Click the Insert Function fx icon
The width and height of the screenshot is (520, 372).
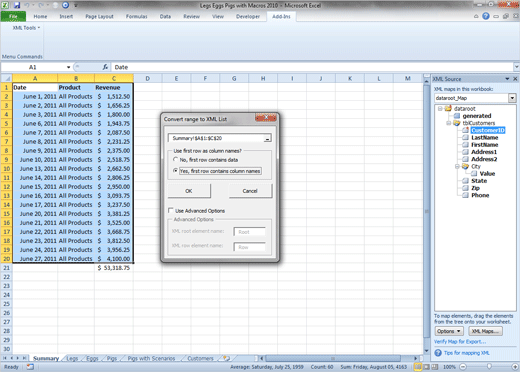(105, 67)
